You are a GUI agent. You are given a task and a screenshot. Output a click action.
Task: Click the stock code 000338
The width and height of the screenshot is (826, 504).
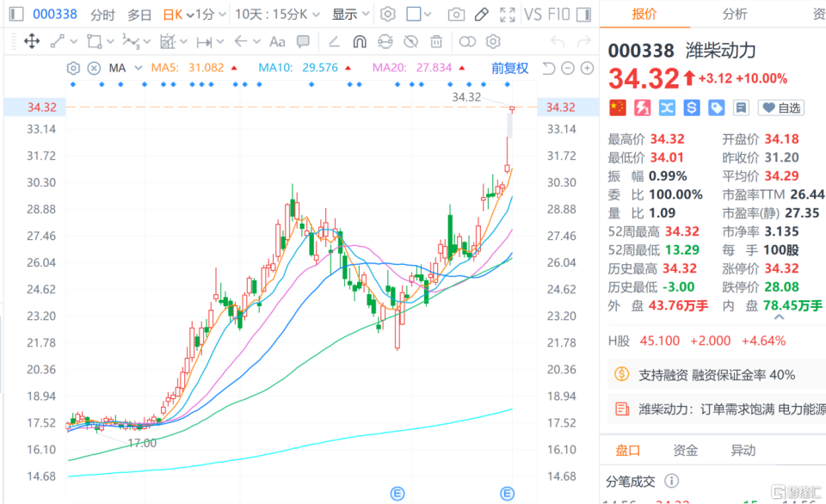point(55,15)
